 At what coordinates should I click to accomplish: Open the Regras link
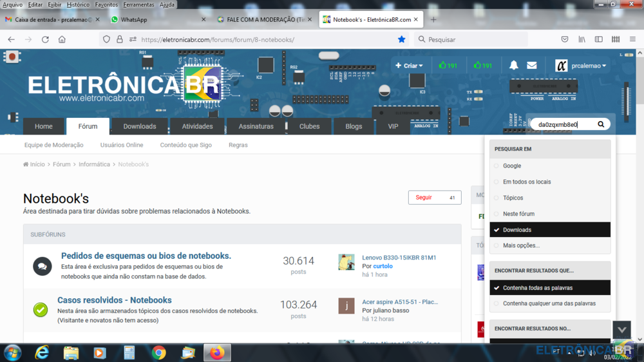(x=238, y=145)
